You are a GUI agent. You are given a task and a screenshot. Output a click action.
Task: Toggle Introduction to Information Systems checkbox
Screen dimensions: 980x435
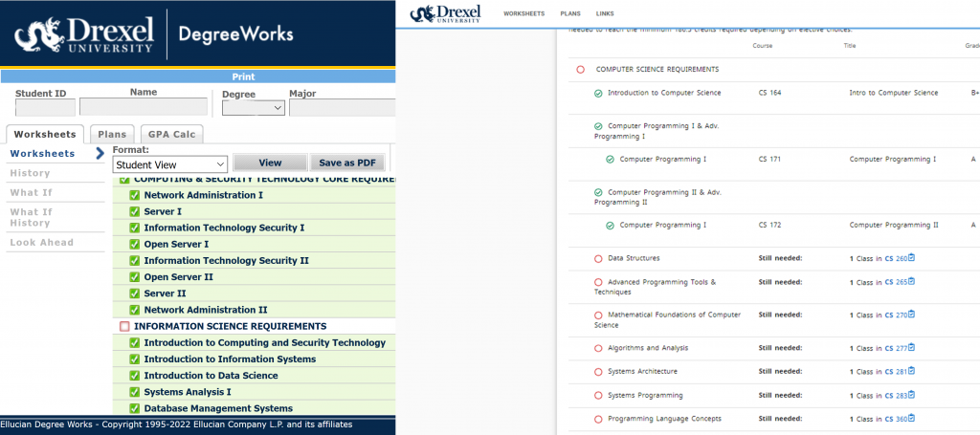point(134,359)
